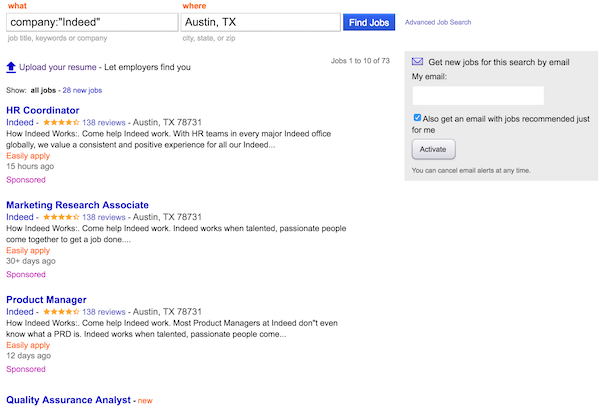Open Indeed company link under Marketing Research Associate
The height and width of the screenshot is (407, 608).
click(x=20, y=217)
